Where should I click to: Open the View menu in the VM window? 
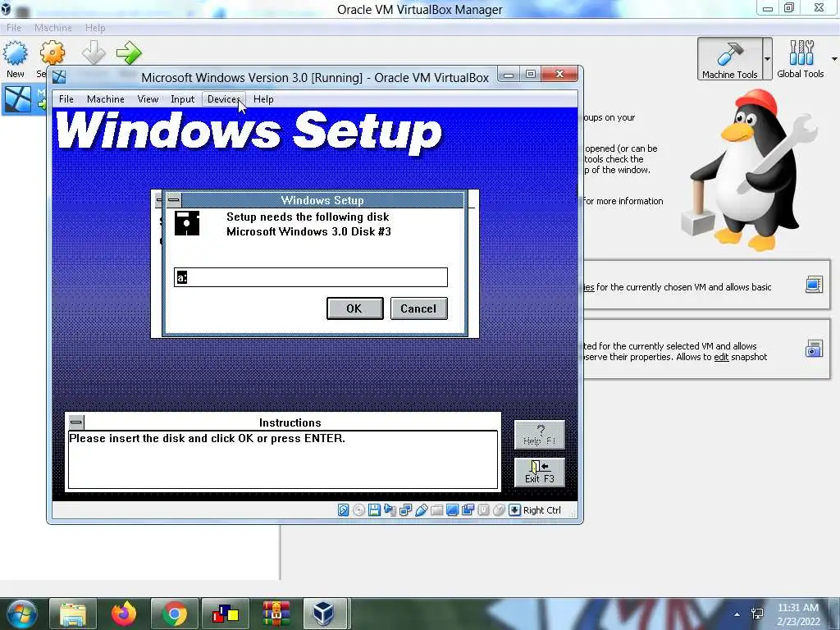148,99
